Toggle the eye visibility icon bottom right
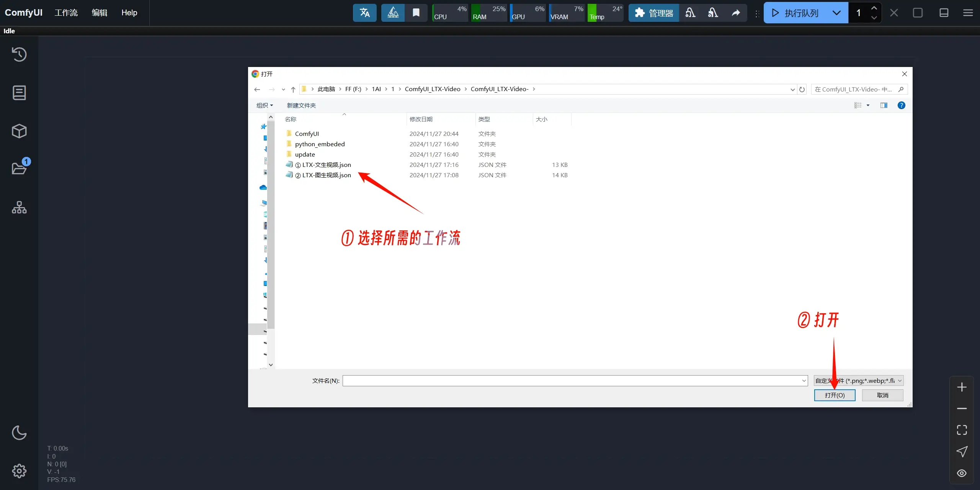The width and height of the screenshot is (980, 490). click(962, 473)
